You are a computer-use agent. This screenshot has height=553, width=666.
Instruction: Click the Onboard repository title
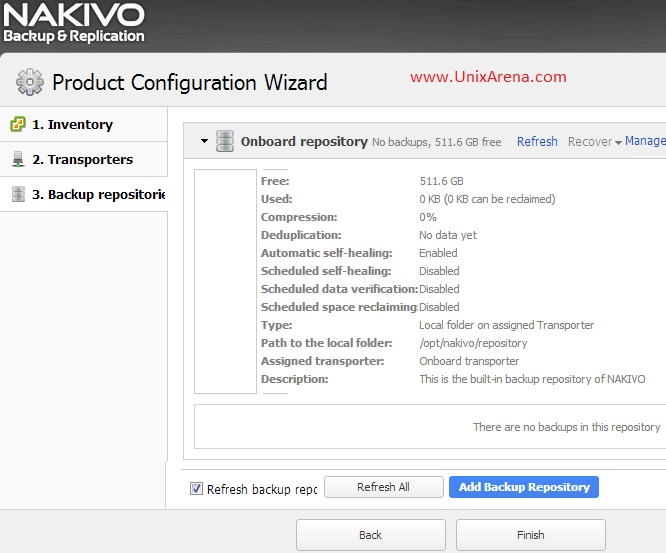(x=304, y=141)
